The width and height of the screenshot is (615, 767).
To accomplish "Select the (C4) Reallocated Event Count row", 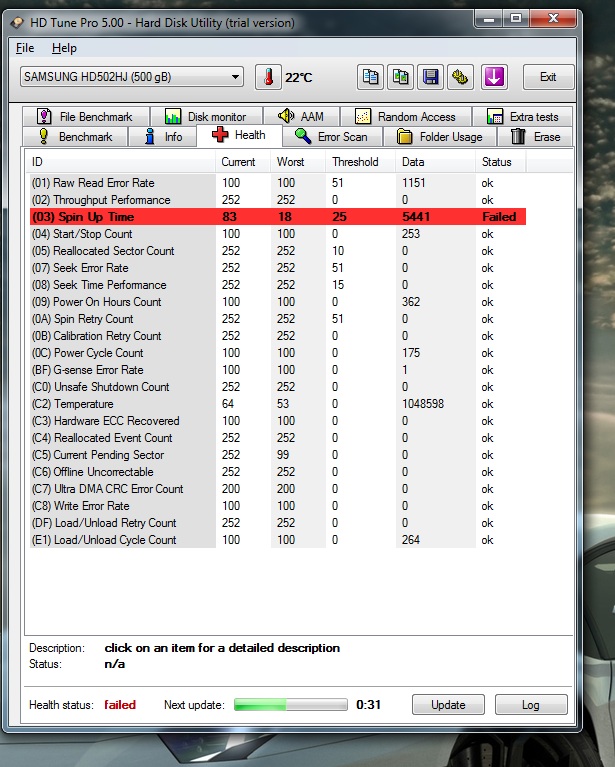I will [278, 438].
